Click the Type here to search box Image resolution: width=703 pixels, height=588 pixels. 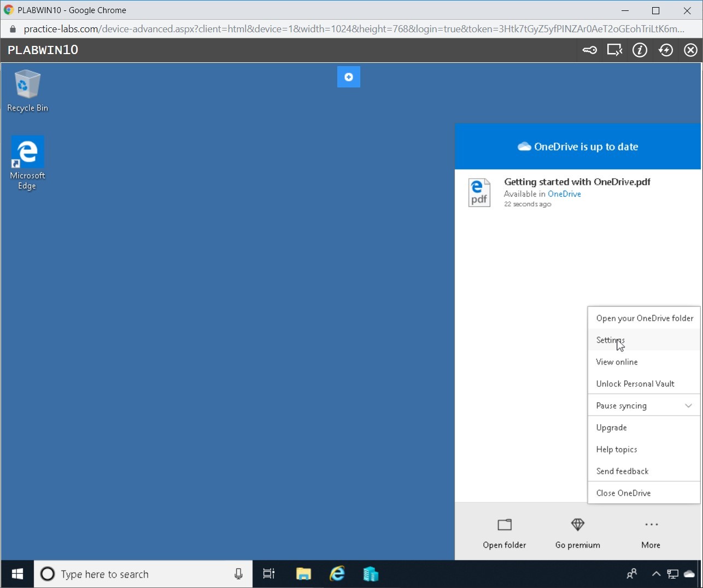click(143, 574)
